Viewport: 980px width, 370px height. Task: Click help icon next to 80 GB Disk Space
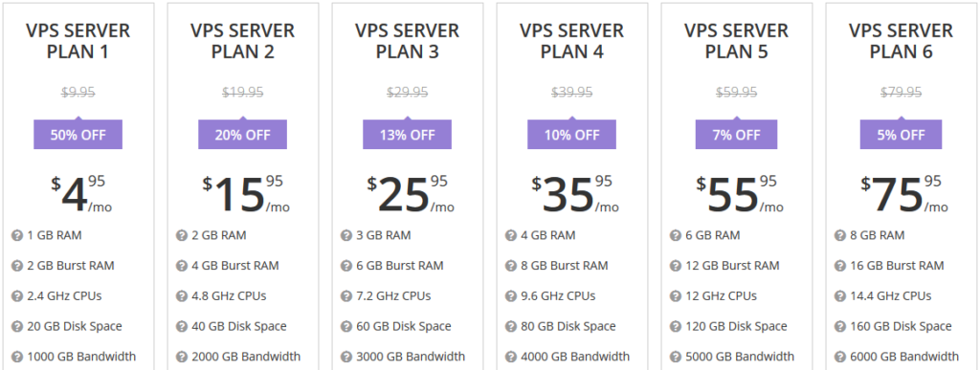(511, 326)
